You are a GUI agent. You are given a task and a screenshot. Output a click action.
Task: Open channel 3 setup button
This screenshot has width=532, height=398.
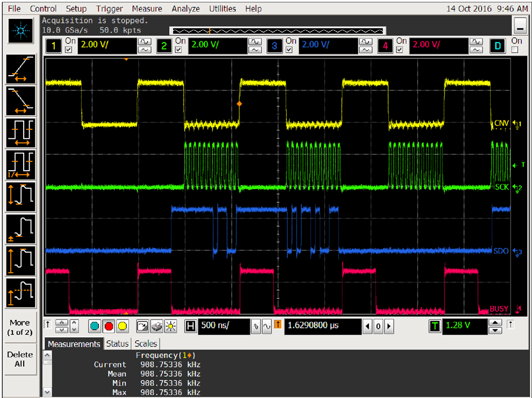click(x=274, y=46)
